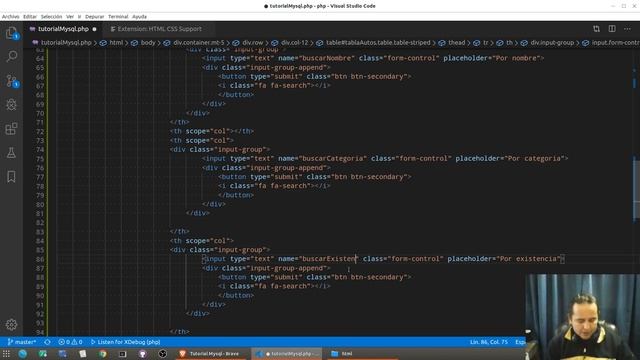Image resolution: width=640 pixels, height=360 pixels.
Task: Go to line via Lín. 86, Col. 75 indicator
Action: click(x=489, y=342)
